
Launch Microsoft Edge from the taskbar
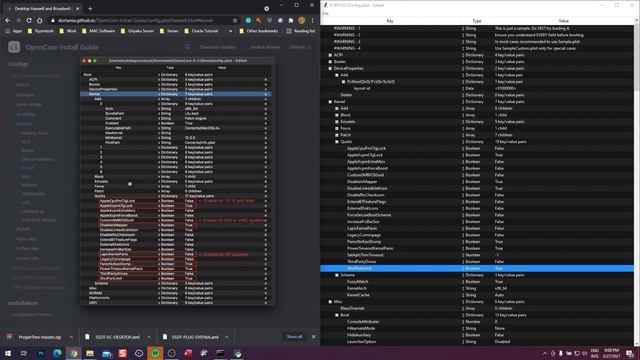(x=57, y=353)
